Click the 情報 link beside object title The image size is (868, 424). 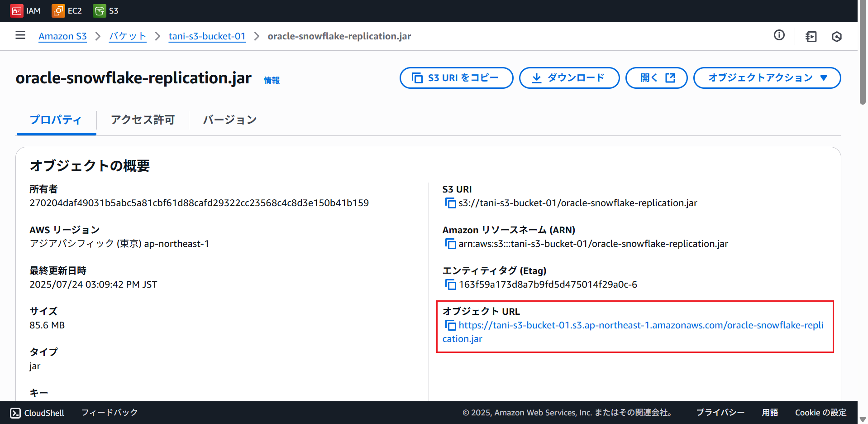click(272, 81)
